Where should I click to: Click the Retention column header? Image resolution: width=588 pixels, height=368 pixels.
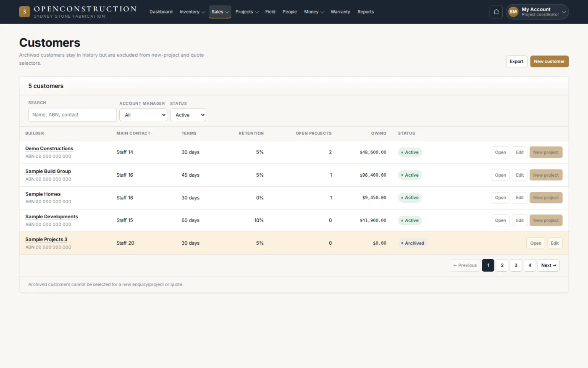[x=251, y=133]
